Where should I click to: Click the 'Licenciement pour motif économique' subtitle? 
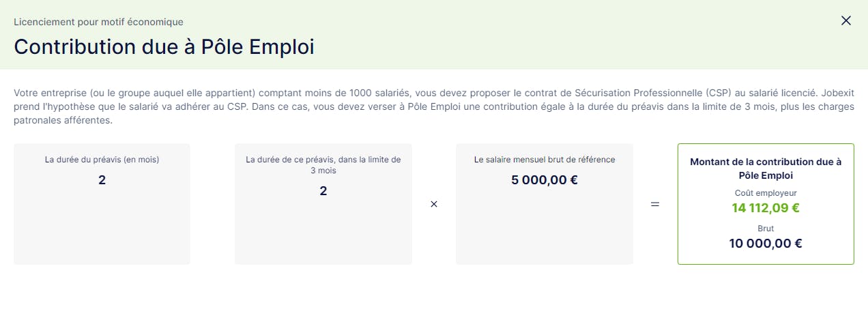(x=98, y=22)
